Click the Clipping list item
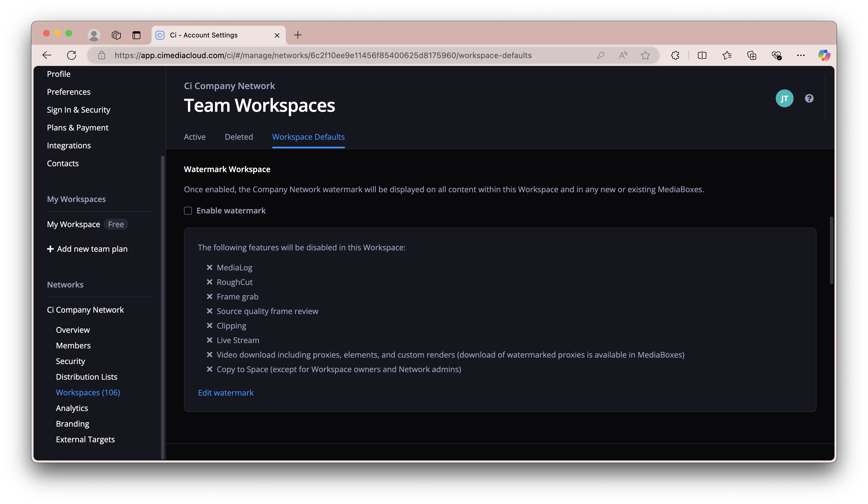Viewport: 868px width, 504px height. point(231,326)
